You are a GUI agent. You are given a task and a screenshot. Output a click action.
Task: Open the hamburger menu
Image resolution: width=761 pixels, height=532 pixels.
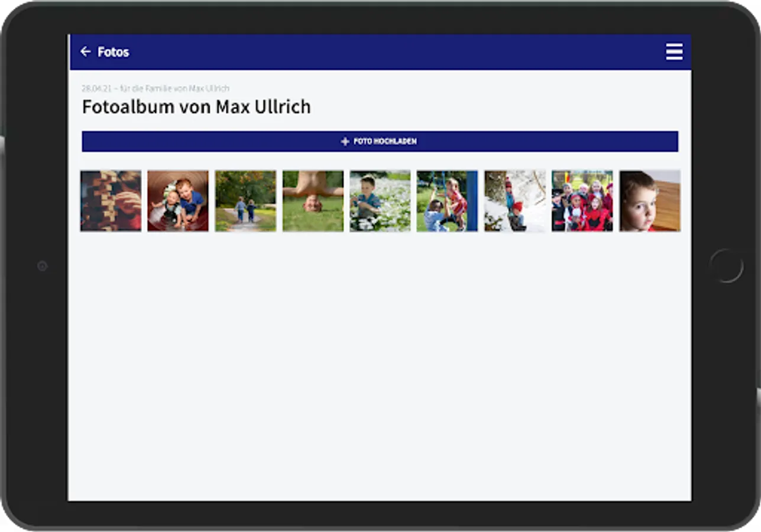(674, 52)
